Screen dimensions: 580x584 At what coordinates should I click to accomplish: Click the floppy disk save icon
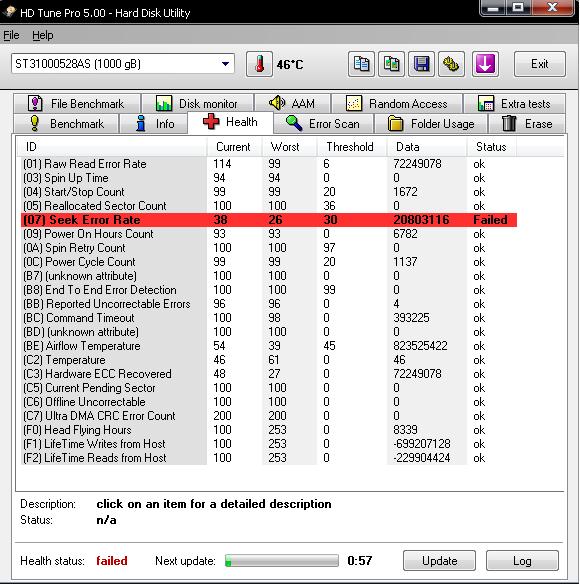coord(421,64)
